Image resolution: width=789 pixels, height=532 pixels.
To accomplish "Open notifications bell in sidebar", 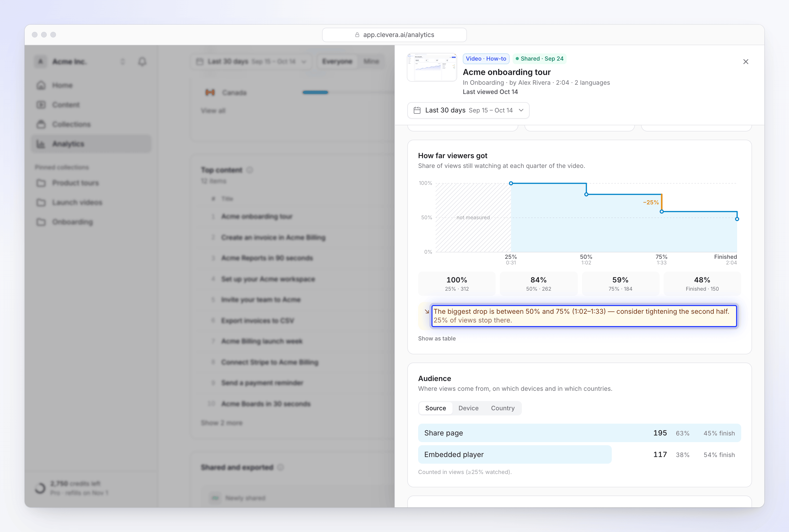I will (142, 62).
